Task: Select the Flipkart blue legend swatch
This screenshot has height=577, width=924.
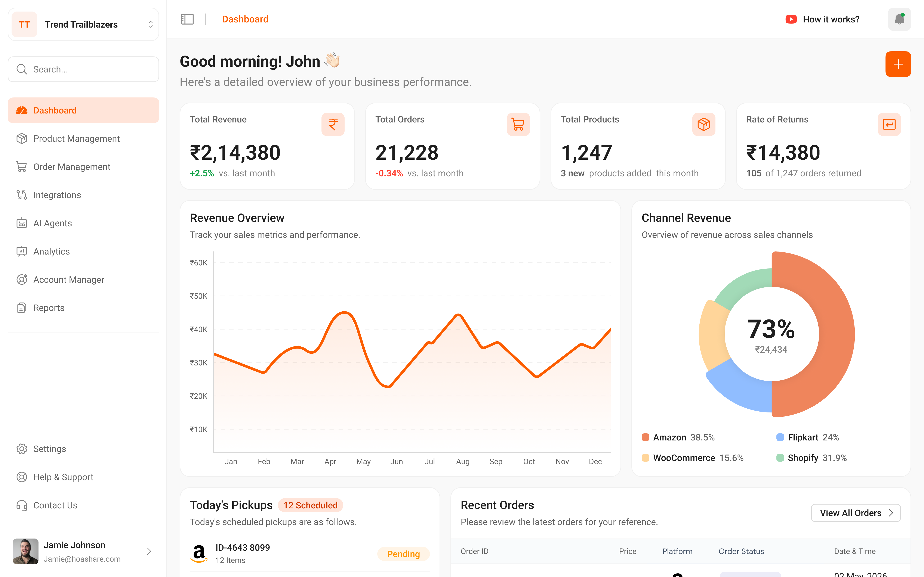Action: 780,437
